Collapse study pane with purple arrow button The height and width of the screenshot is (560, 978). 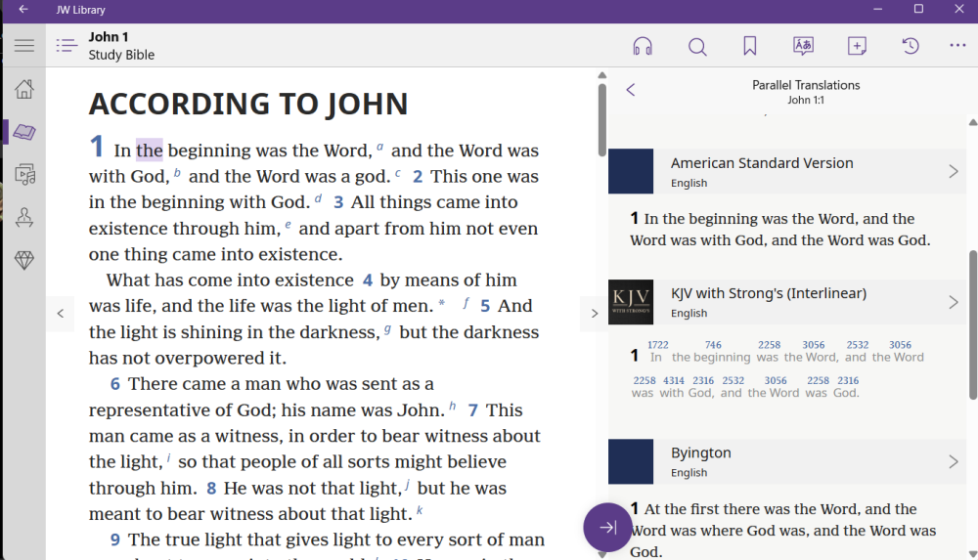[x=607, y=527]
